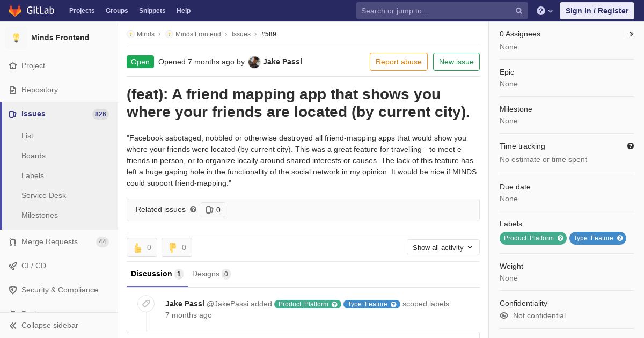The image size is (644, 338).
Task: Collapse the right sidebar with double-arrow icon
Action: [632, 34]
